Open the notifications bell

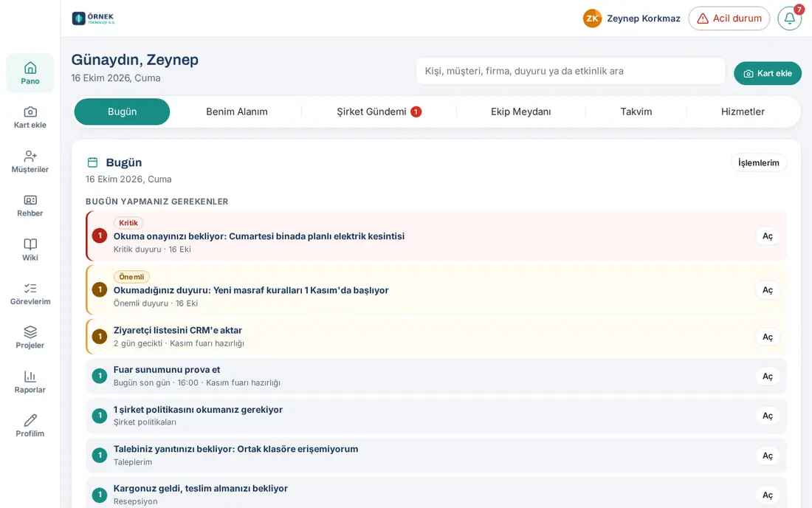[x=790, y=18]
